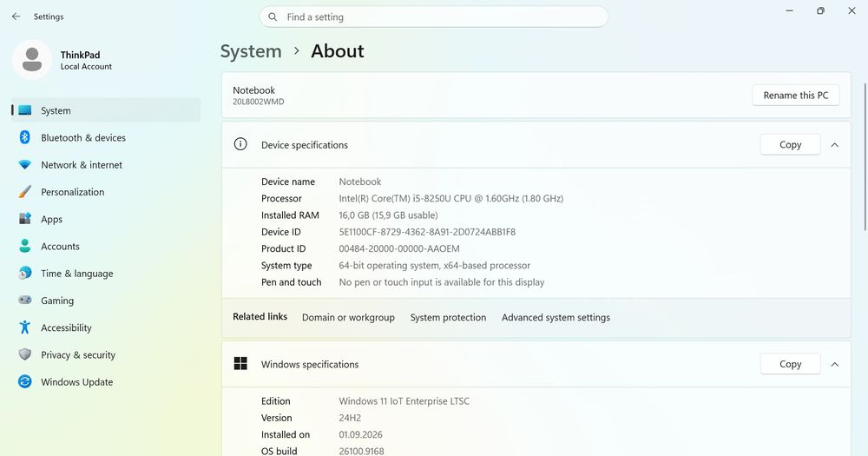
Task: Open Windows Update page
Action: pos(106,382)
